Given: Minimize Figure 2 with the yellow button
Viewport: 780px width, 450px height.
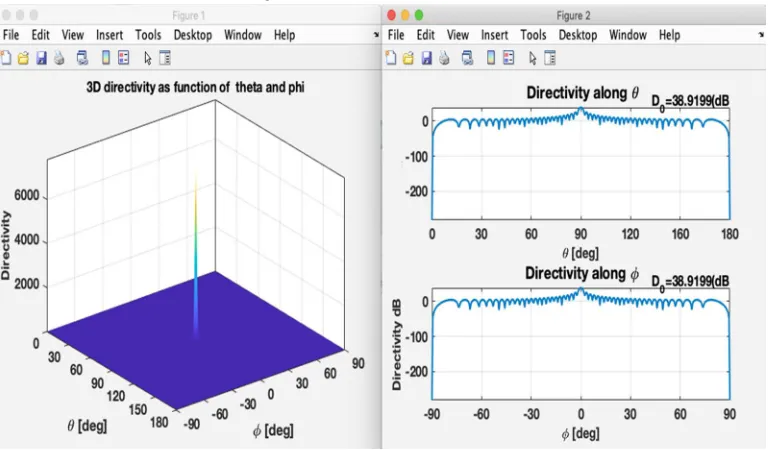Looking at the screenshot, I should pyautogui.click(x=405, y=15).
